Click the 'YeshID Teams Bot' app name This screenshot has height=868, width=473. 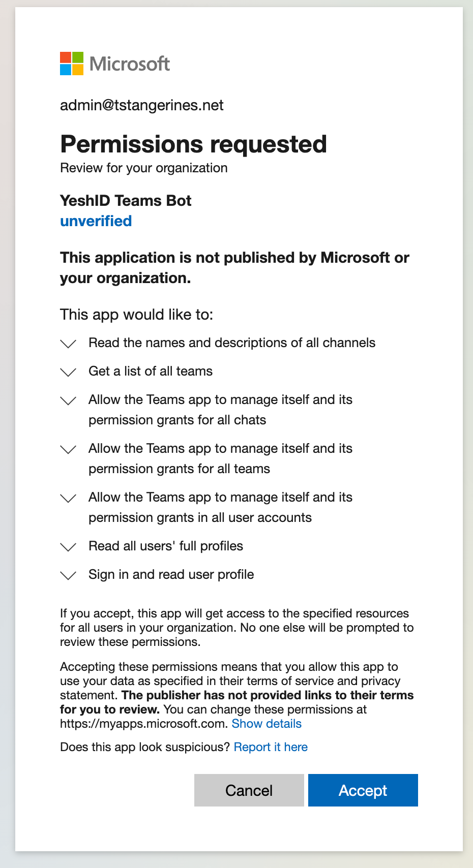point(126,201)
